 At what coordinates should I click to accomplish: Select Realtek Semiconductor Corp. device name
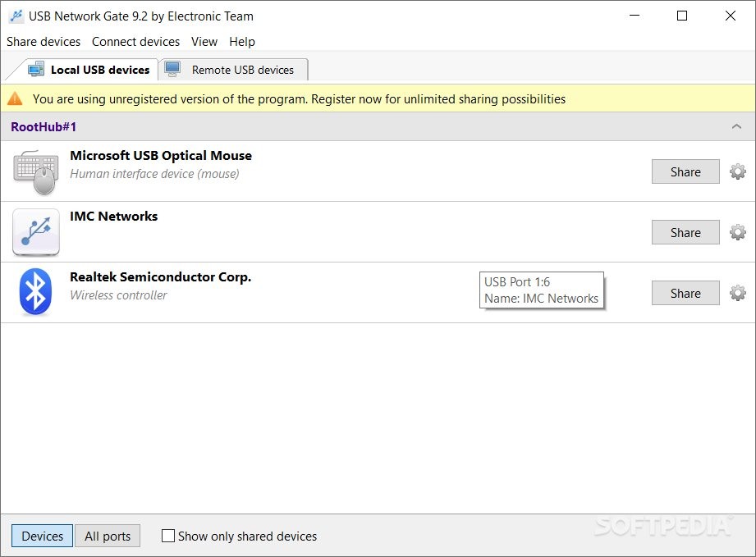tap(161, 277)
